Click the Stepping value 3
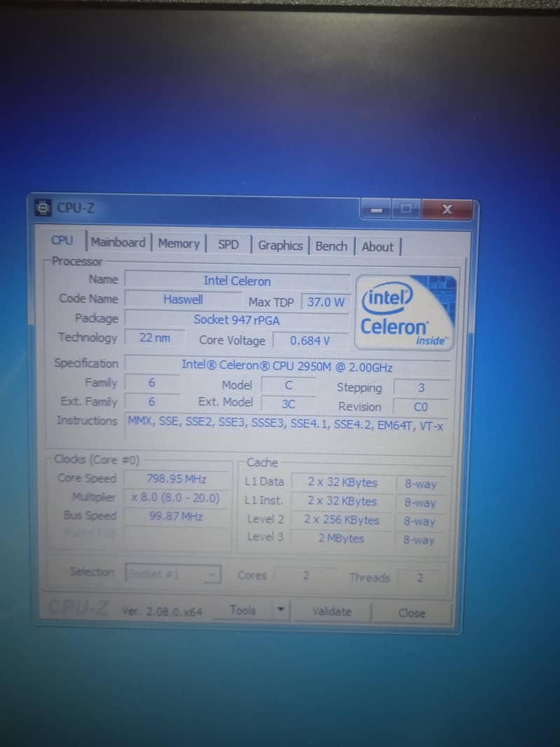 tap(421, 388)
